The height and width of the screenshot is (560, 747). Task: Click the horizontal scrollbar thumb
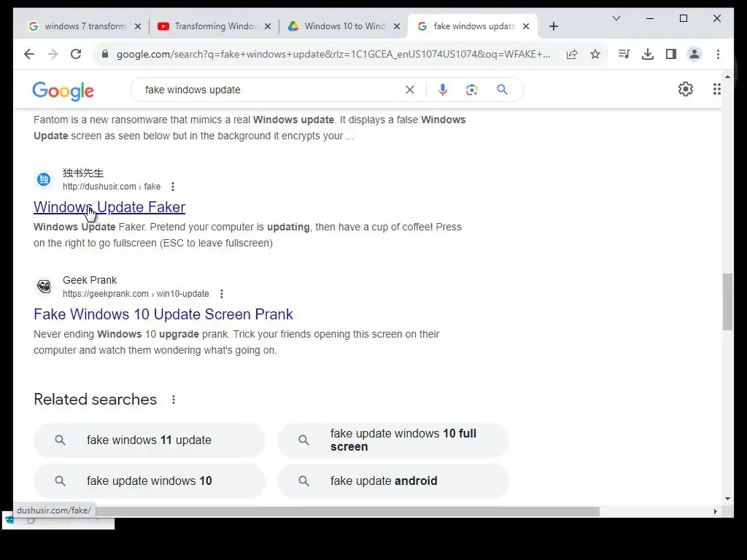click(347, 511)
